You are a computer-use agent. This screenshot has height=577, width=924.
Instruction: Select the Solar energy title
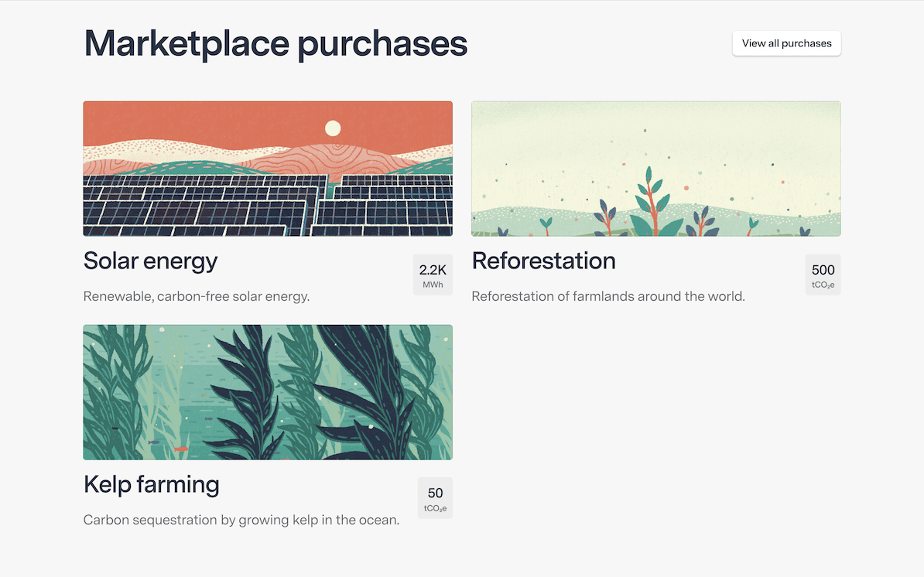click(150, 261)
